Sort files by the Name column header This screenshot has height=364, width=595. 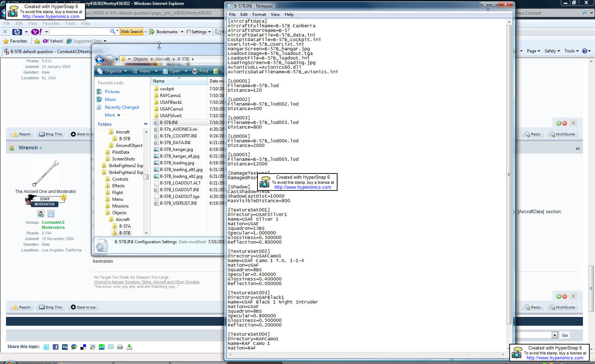coord(179,81)
